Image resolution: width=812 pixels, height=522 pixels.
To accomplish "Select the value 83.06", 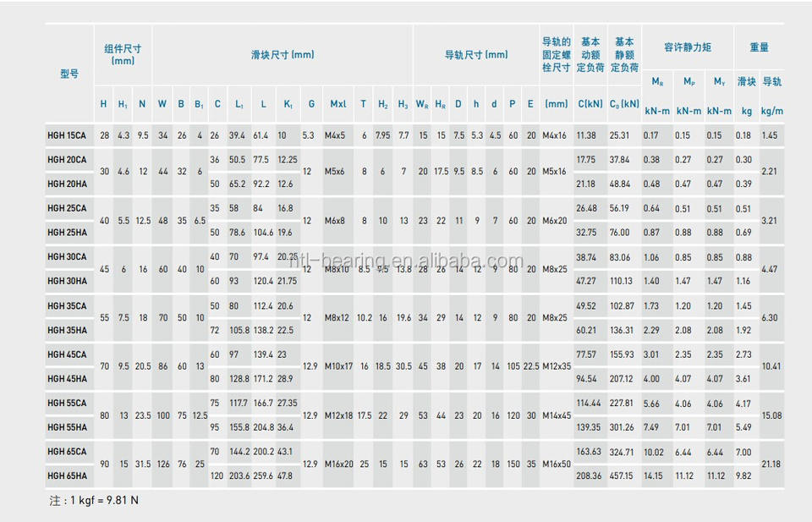I will point(620,257).
